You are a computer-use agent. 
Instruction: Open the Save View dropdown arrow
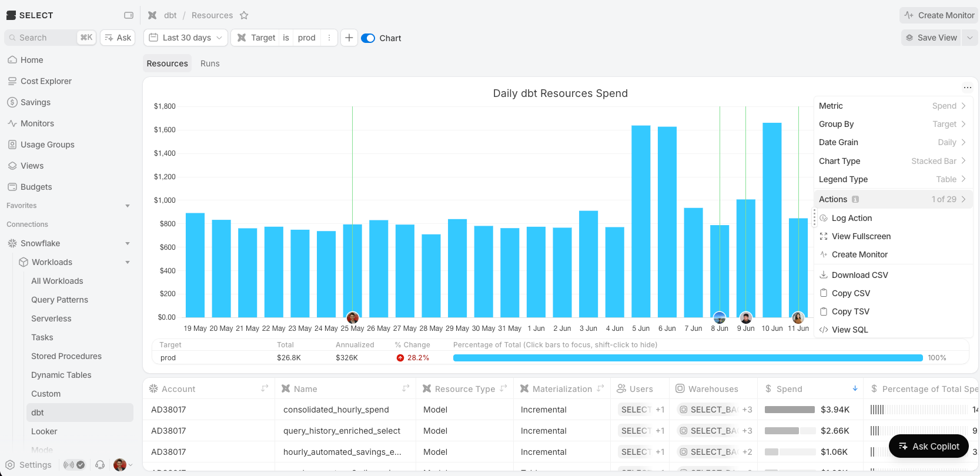coord(970,38)
